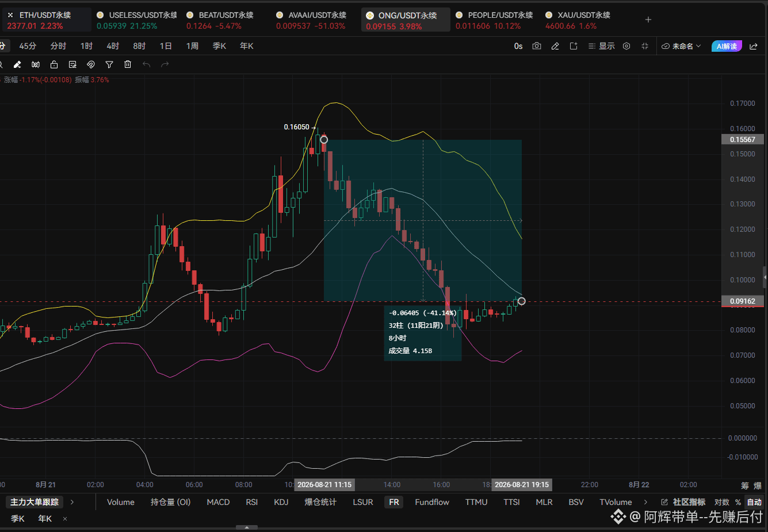Screen dimensions: 768x532
Task: Expand the right side panel handle
Action: [765, 277]
